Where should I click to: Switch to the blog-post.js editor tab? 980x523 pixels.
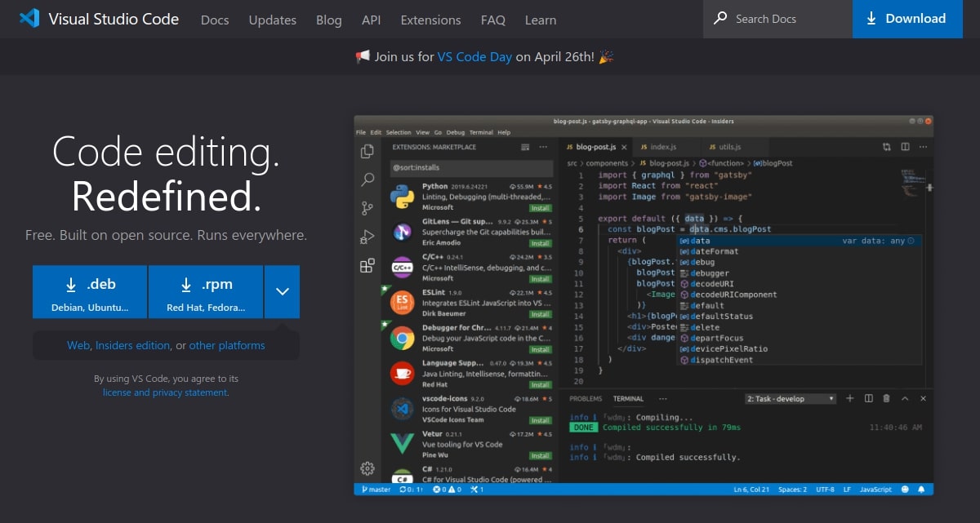596,147
